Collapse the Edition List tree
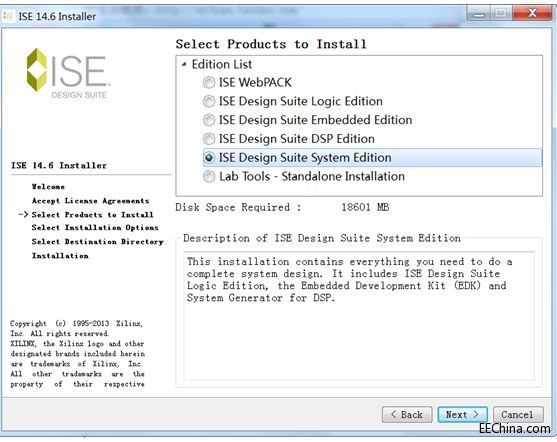The image size is (557, 442). (184, 64)
